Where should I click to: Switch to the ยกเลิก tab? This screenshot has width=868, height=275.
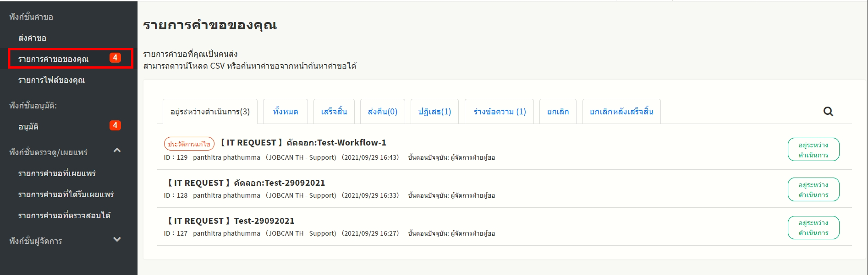click(x=558, y=112)
